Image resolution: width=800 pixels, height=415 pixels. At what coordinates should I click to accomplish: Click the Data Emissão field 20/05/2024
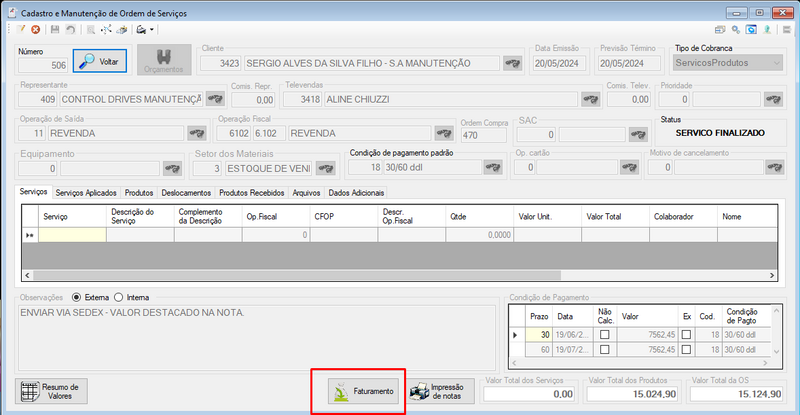click(x=559, y=63)
